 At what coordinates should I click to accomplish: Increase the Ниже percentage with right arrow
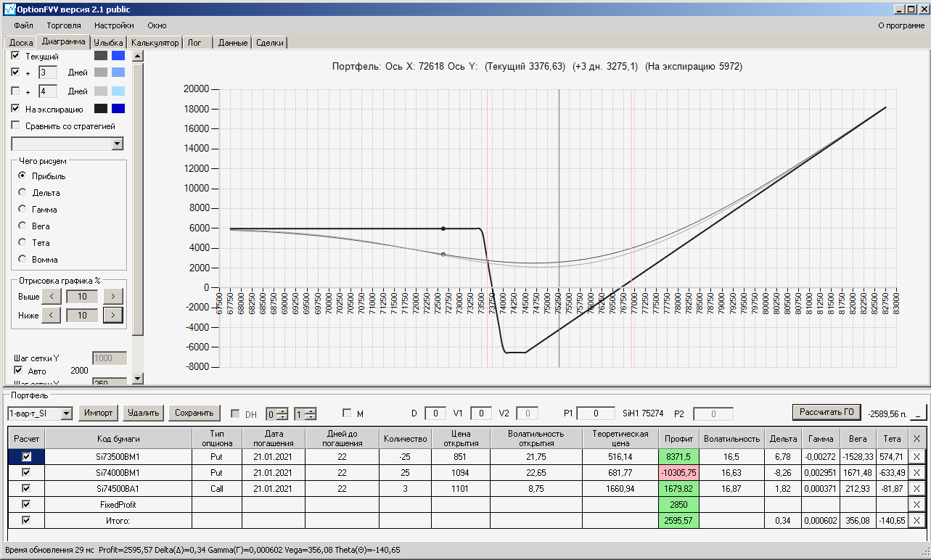pyautogui.click(x=113, y=315)
